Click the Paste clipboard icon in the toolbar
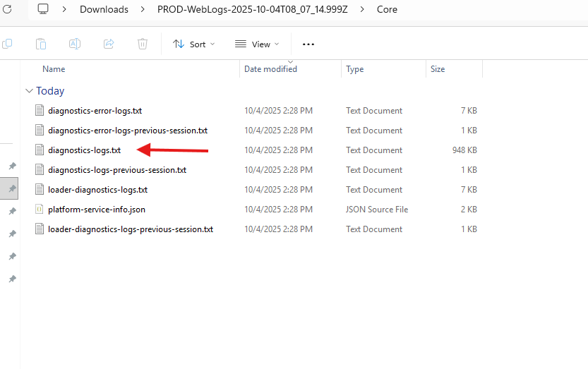Image resolution: width=588 pixels, height=369 pixels. click(41, 44)
